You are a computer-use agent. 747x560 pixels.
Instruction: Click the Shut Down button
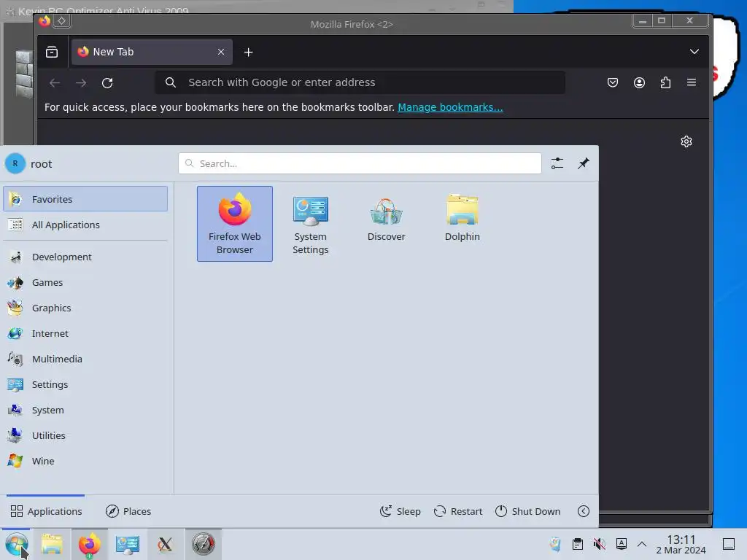coord(528,511)
